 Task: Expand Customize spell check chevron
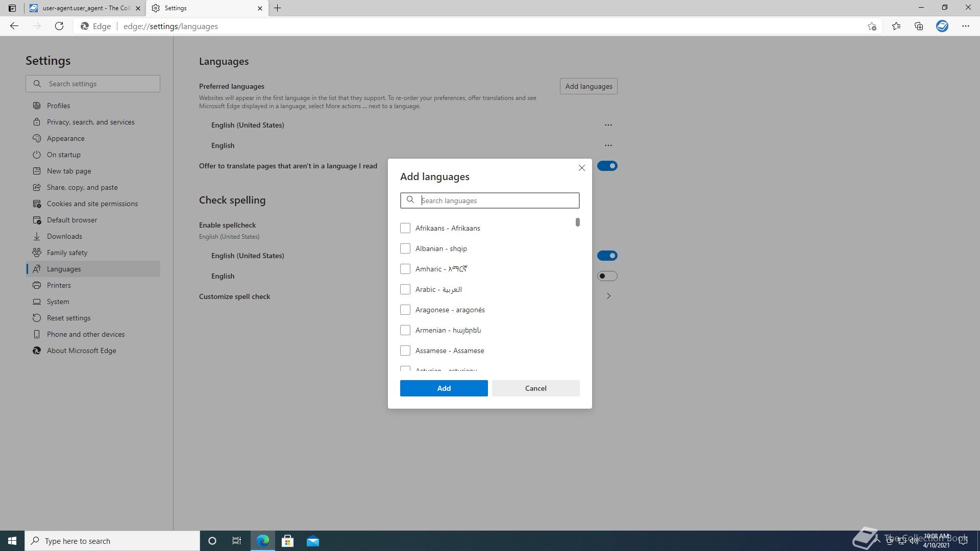point(608,296)
